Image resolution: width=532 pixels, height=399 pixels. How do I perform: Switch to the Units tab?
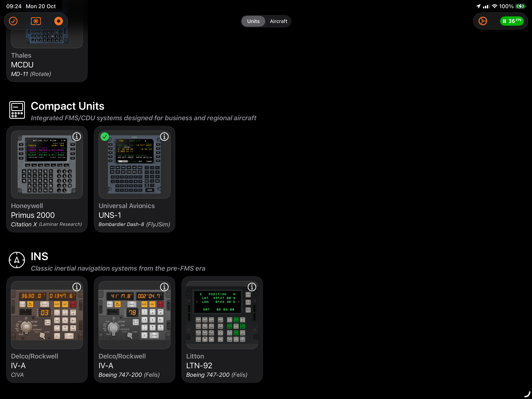253,21
